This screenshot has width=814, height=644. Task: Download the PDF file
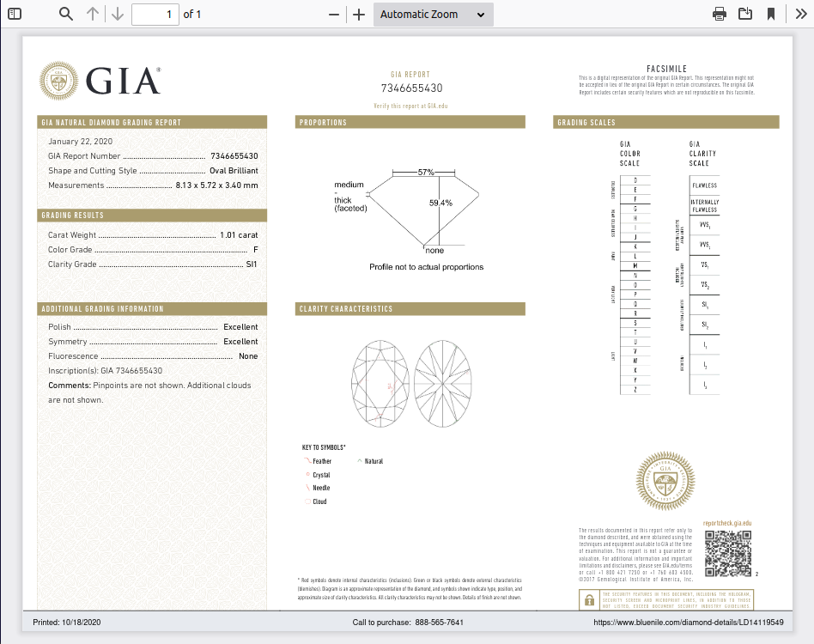pyautogui.click(x=745, y=14)
